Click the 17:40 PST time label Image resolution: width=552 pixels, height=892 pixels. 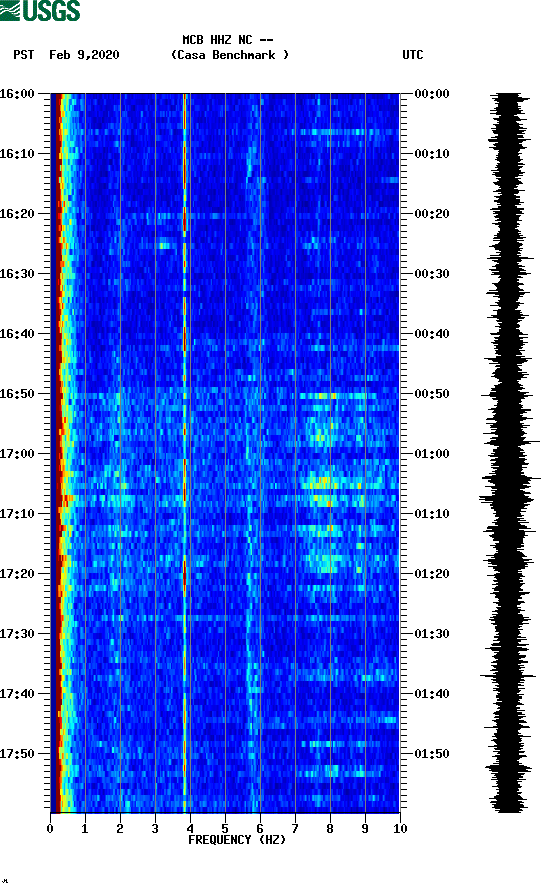point(17,693)
